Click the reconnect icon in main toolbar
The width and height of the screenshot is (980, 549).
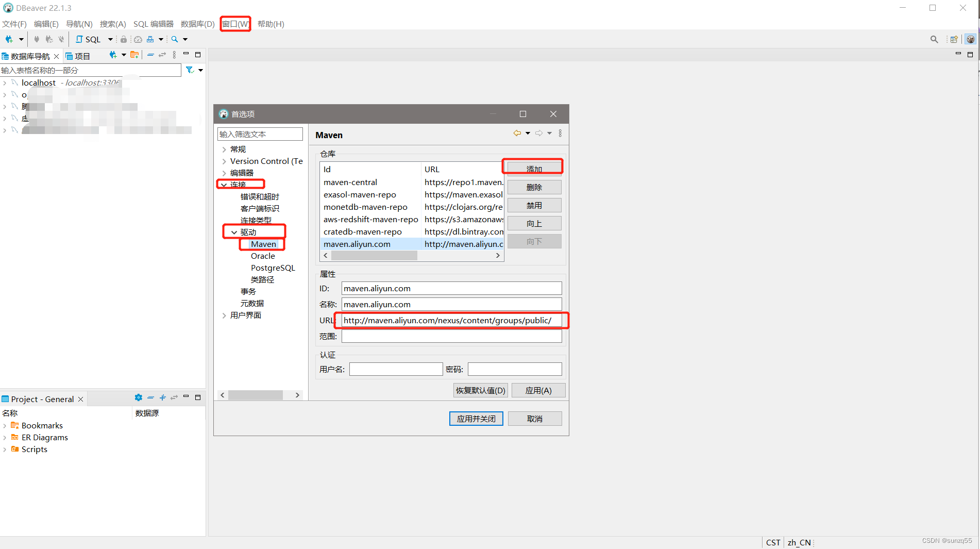49,39
